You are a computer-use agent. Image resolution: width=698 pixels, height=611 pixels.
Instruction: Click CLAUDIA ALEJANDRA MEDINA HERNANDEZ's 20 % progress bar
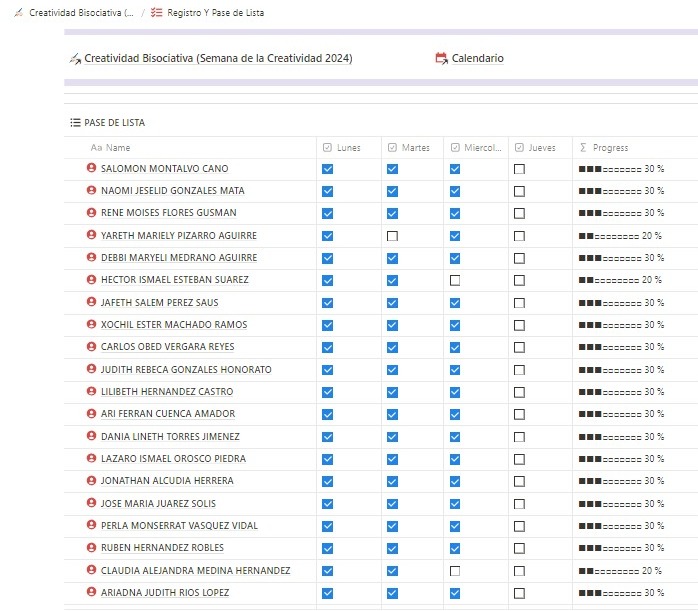[x=620, y=571]
